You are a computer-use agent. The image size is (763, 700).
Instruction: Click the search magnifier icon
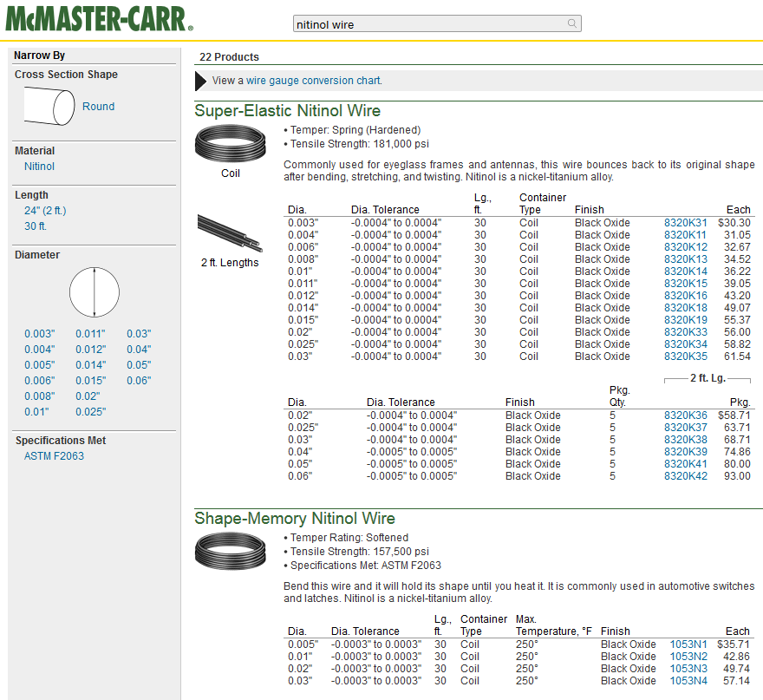click(572, 23)
